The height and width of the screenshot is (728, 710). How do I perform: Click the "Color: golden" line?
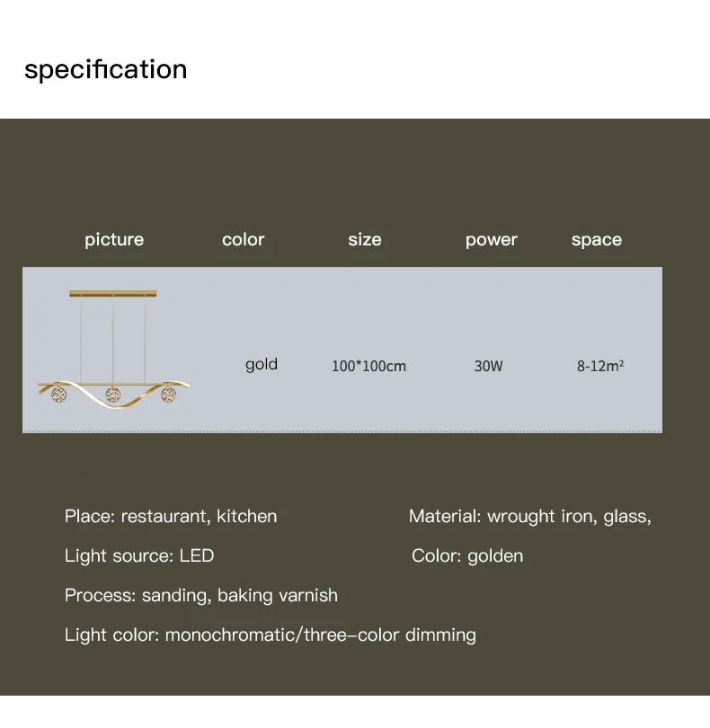[467, 555]
